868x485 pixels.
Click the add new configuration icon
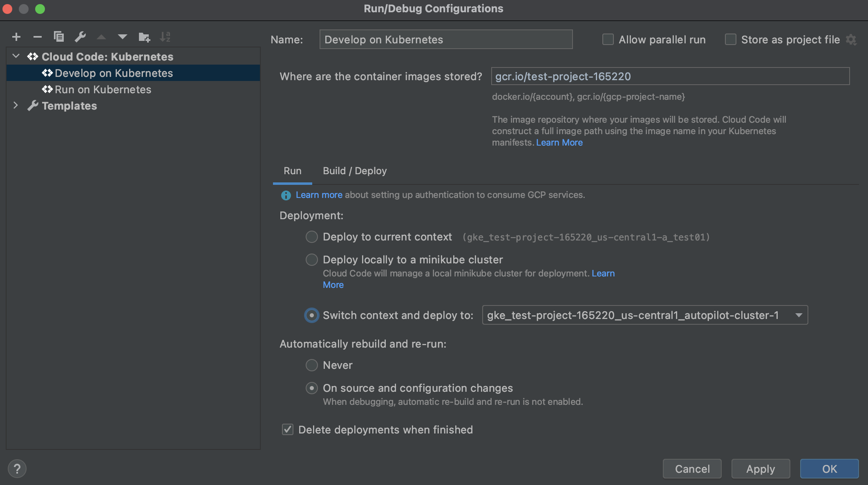pyautogui.click(x=15, y=37)
